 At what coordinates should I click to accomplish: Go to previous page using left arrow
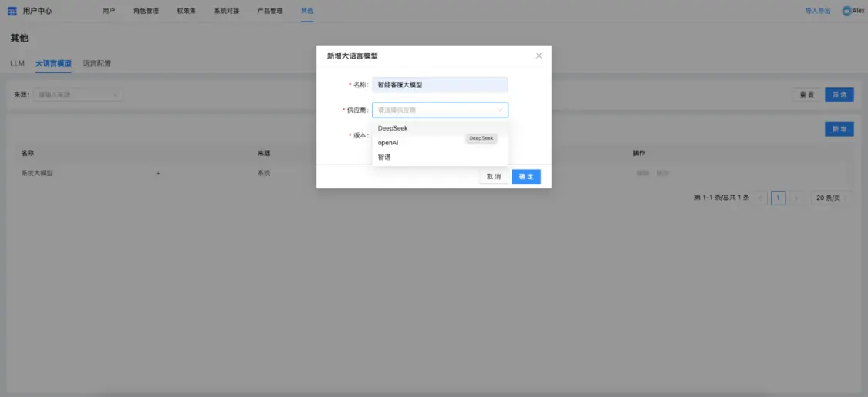click(x=761, y=198)
